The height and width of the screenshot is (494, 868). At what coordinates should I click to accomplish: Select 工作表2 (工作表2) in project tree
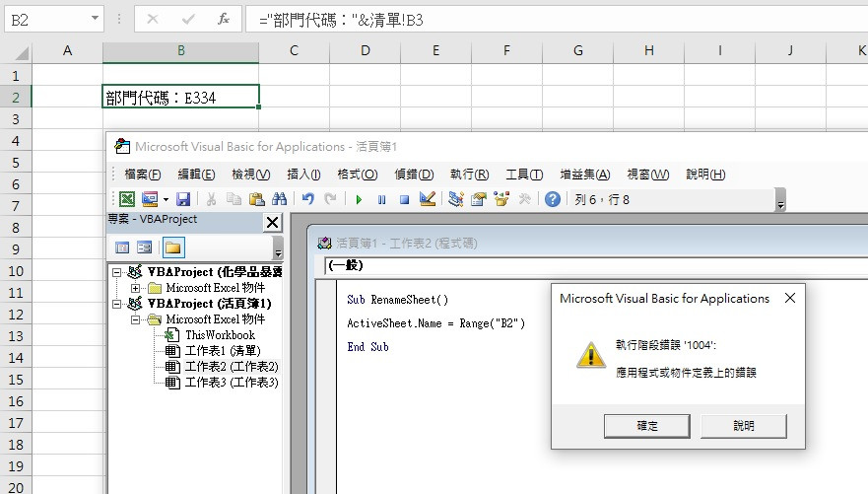pyautogui.click(x=232, y=366)
